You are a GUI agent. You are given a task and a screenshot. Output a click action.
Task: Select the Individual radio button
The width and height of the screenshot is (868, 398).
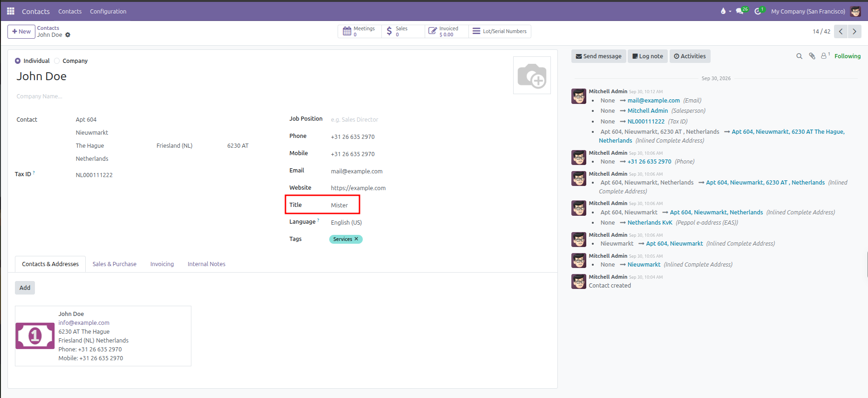[x=18, y=61]
